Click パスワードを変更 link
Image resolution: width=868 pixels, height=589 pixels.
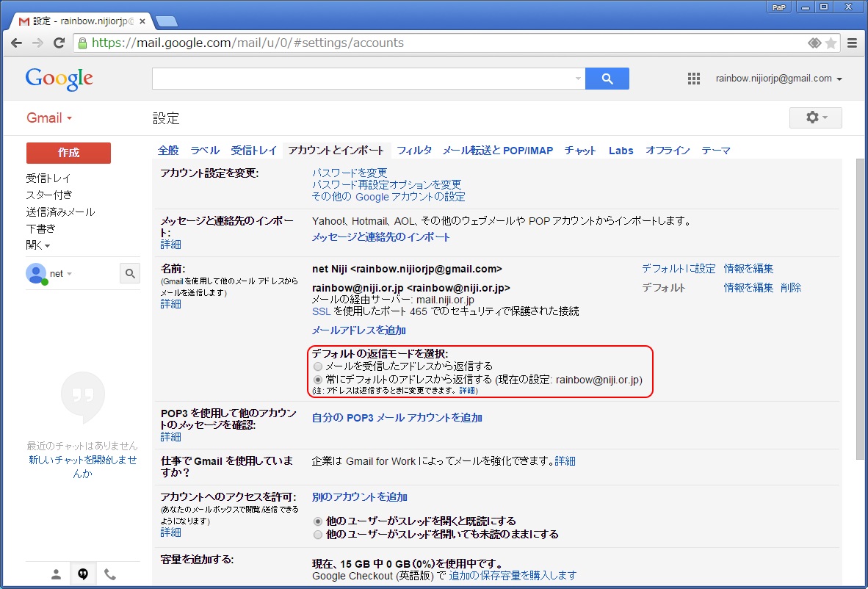pos(350,173)
